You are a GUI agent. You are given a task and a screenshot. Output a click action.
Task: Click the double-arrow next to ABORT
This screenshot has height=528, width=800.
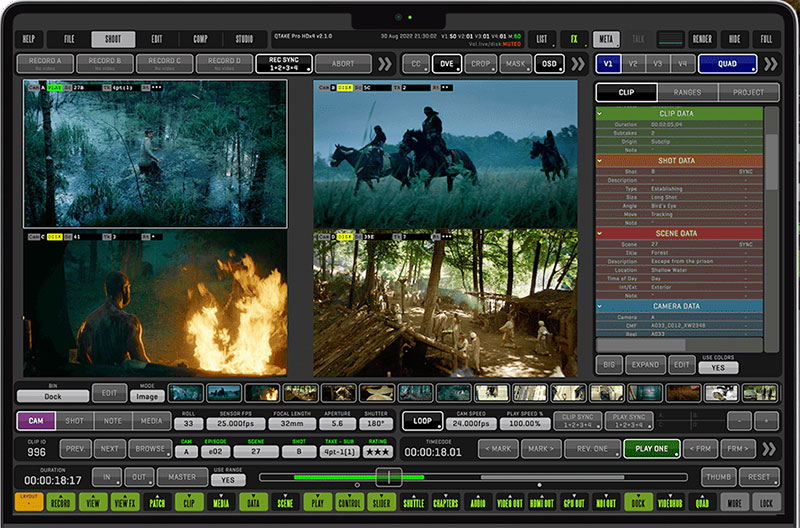pyautogui.click(x=386, y=63)
